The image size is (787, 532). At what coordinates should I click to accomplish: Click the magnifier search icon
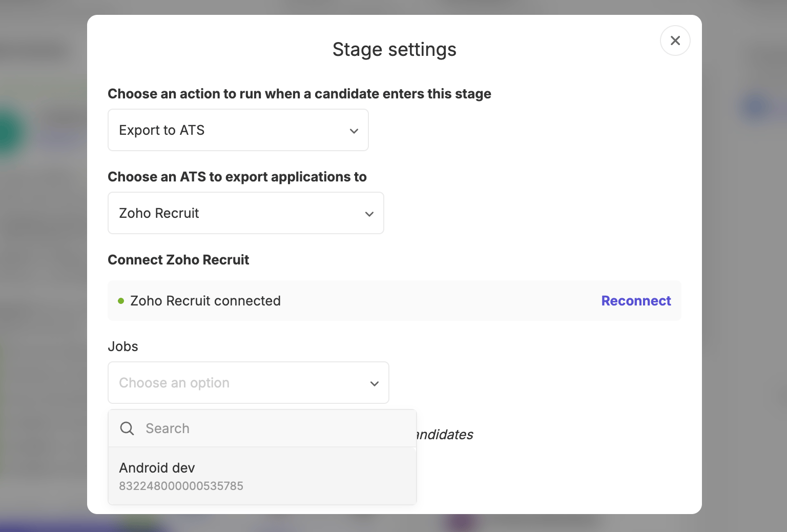click(127, 428)
